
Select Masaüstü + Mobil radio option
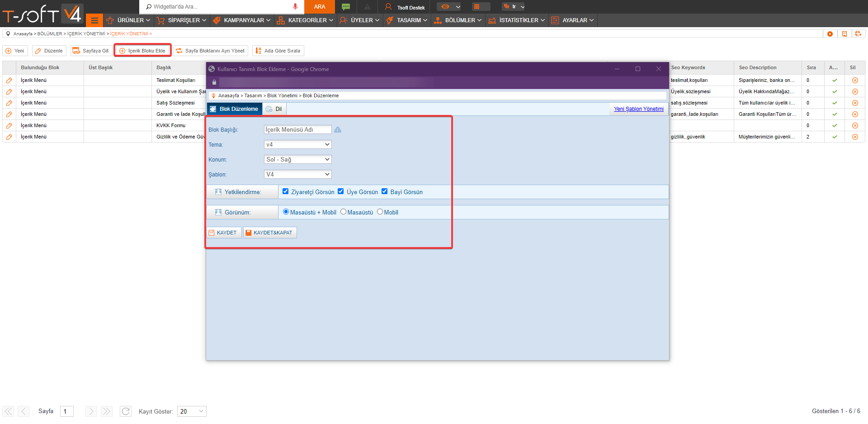click(286, 212)
